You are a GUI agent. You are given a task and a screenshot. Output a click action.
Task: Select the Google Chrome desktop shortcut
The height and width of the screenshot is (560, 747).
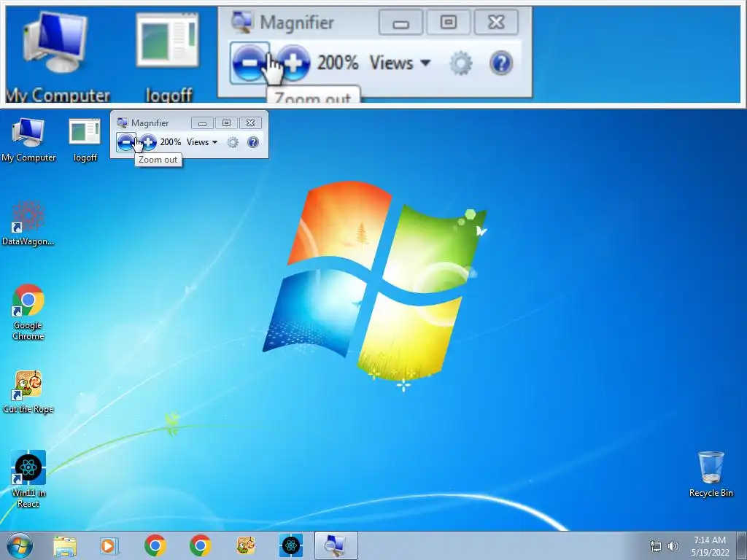point(28,312)
